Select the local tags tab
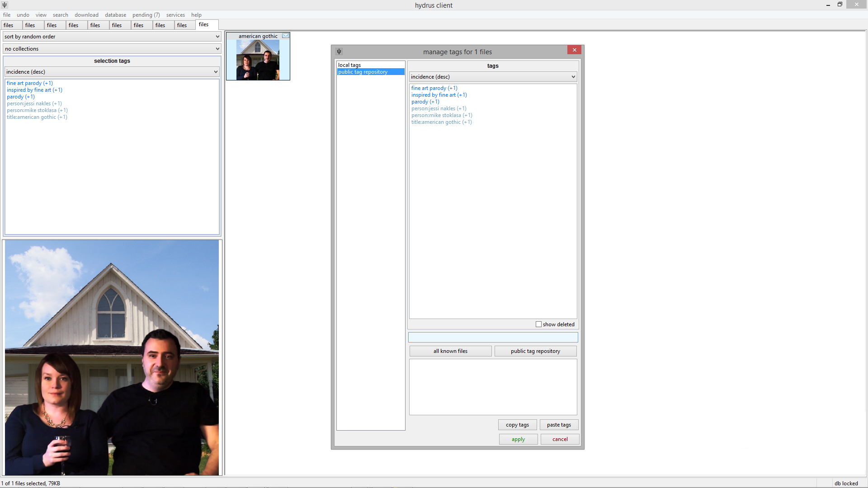The height and width of the screenshot is (488, 868). 369,64
